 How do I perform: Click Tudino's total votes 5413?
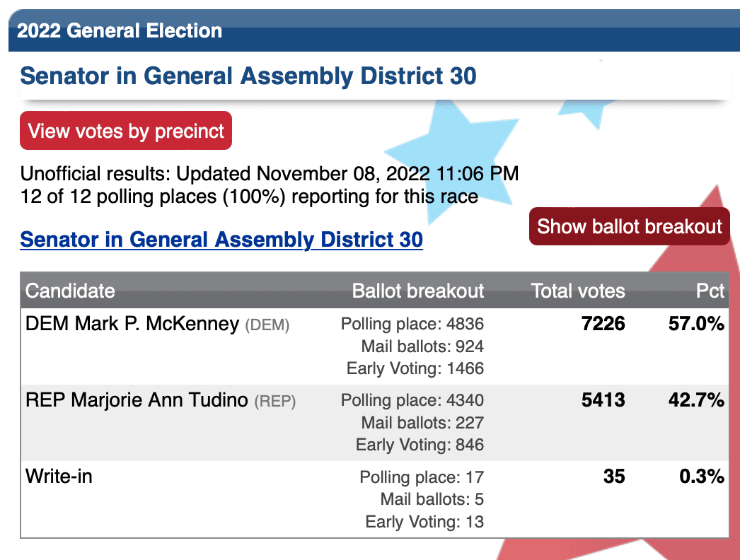(603, 400)
